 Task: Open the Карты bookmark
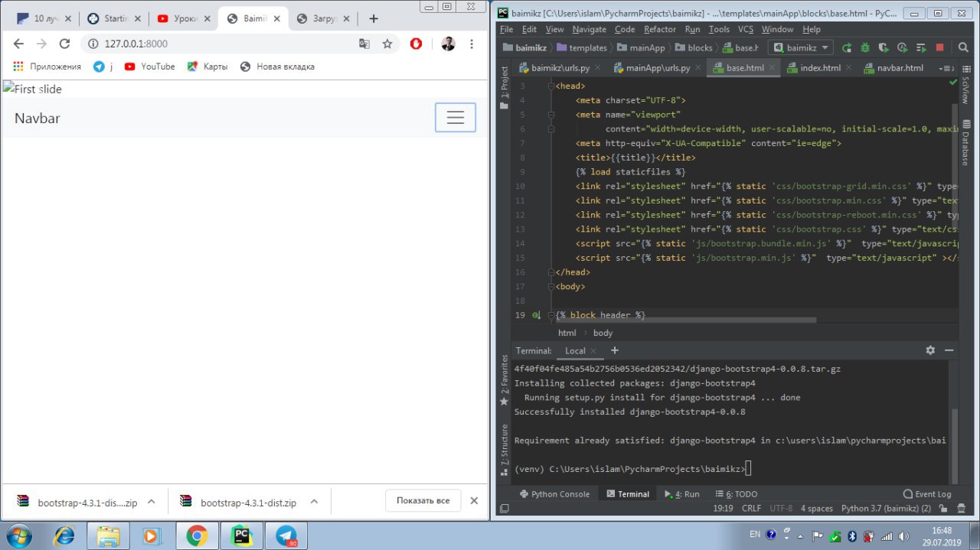point(207,67)
